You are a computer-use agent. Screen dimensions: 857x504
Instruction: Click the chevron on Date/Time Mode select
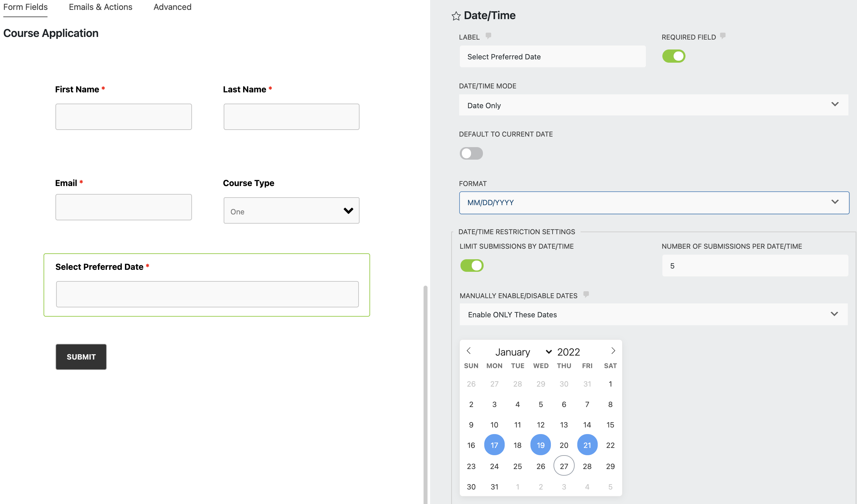(835, 105)
